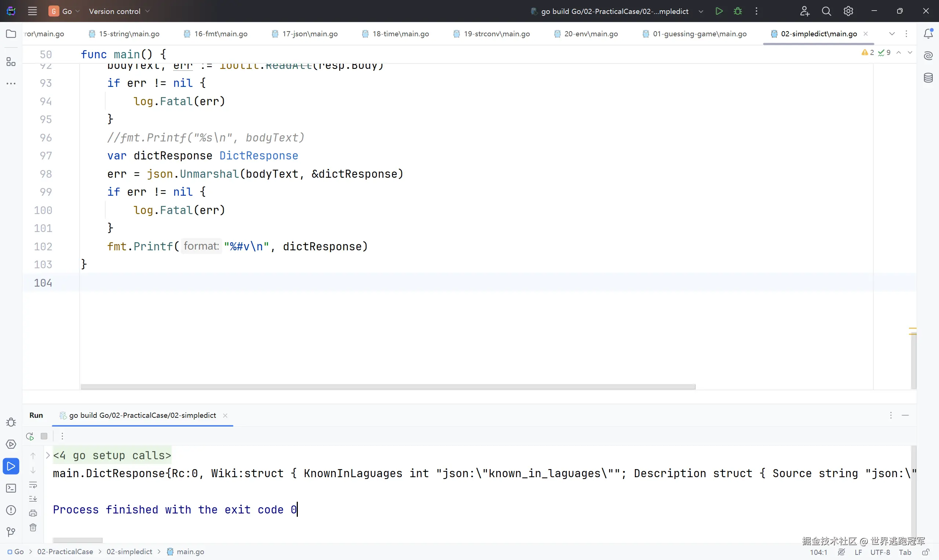Click 02-PracticalCase in breadcrumb bar

[65, 551]
